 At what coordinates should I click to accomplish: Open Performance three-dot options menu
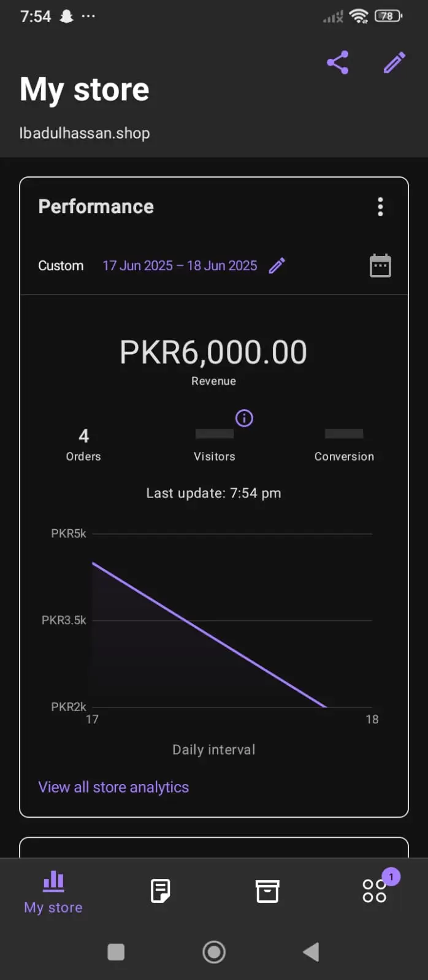pyautogui.click(x=380, y=207)
